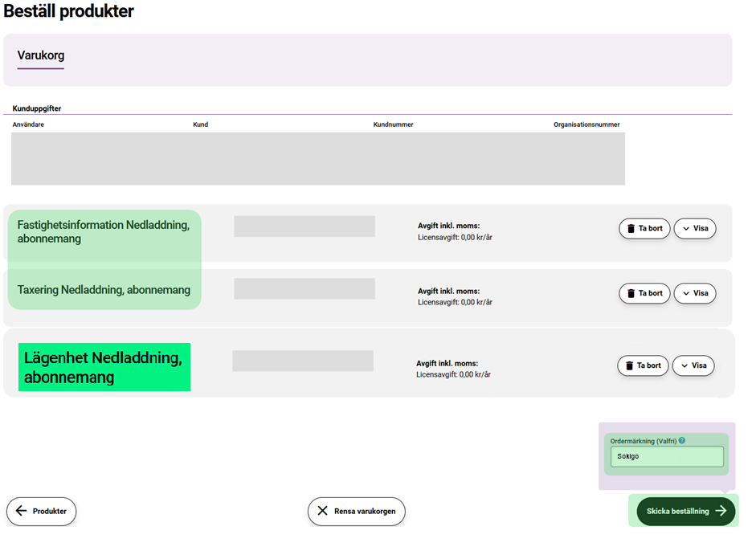Go back with the Produkter arrow button
This screenshot has width=756, height=555.
pyautogui.click(x=41, y=511)
